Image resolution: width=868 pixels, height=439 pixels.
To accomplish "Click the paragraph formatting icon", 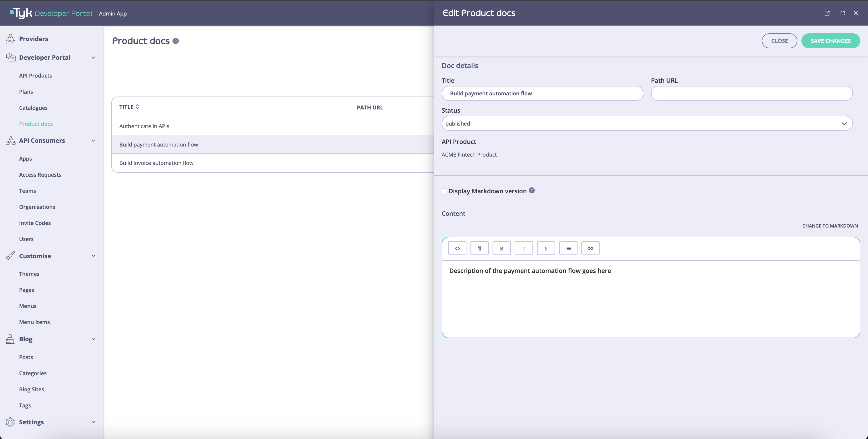I will tap(479, 248).
